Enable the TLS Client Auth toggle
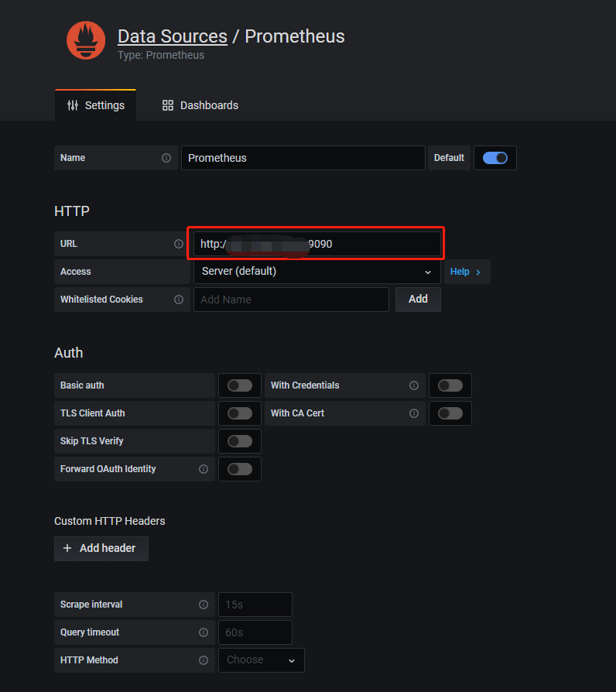 tap(240, 413)
